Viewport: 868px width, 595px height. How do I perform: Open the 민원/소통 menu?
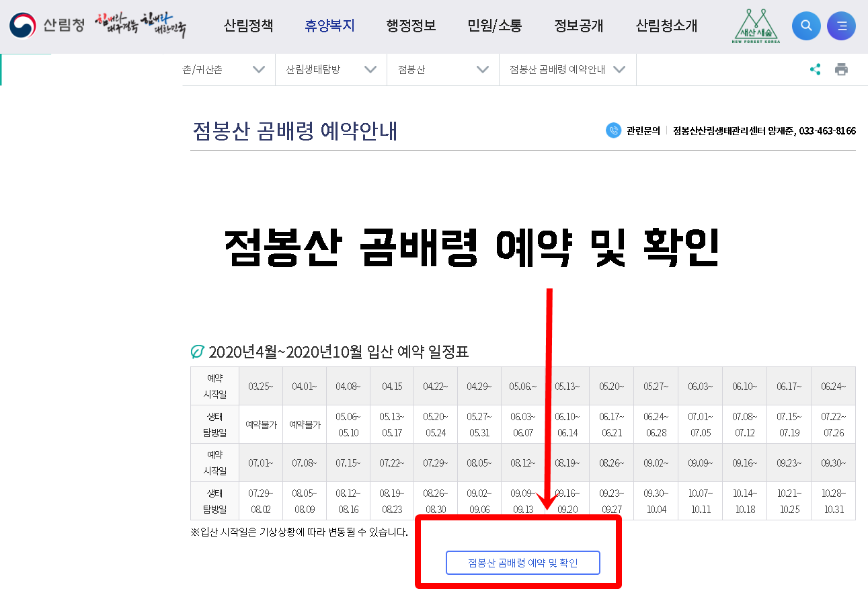(x=494, y=26)
